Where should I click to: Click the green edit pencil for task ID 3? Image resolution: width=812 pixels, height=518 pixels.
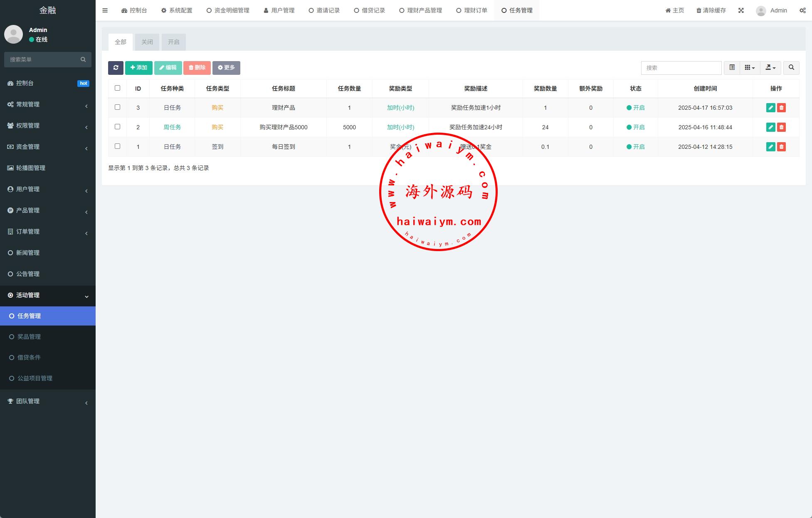tap(770, 108)
